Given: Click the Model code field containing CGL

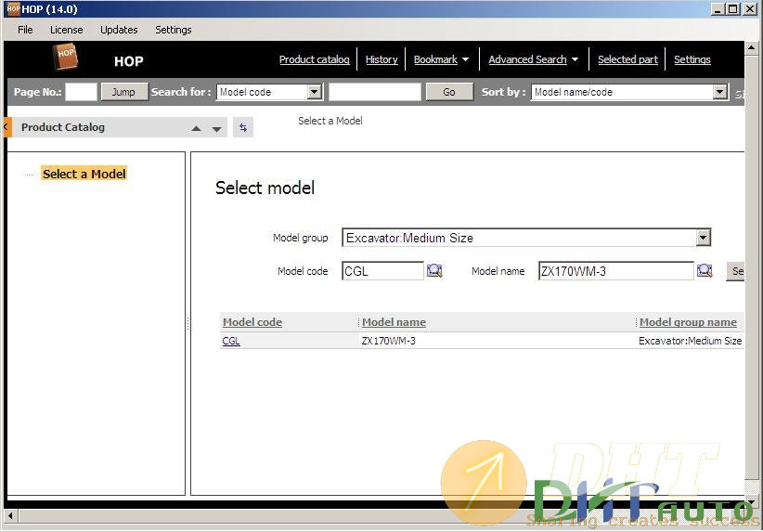Looking at the screenshot, I should click(x=383, y=271).
